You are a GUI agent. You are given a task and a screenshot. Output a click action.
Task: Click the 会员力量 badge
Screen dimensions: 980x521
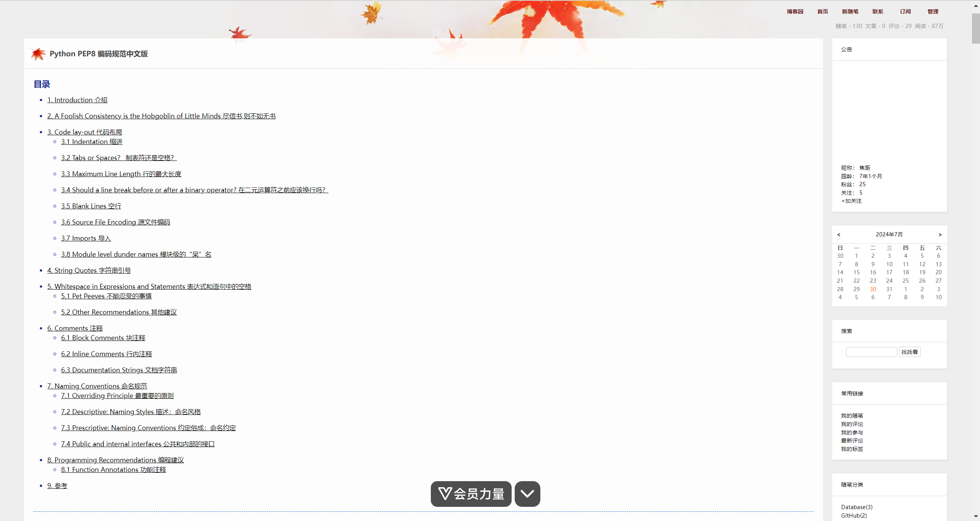tap(471, 494)
